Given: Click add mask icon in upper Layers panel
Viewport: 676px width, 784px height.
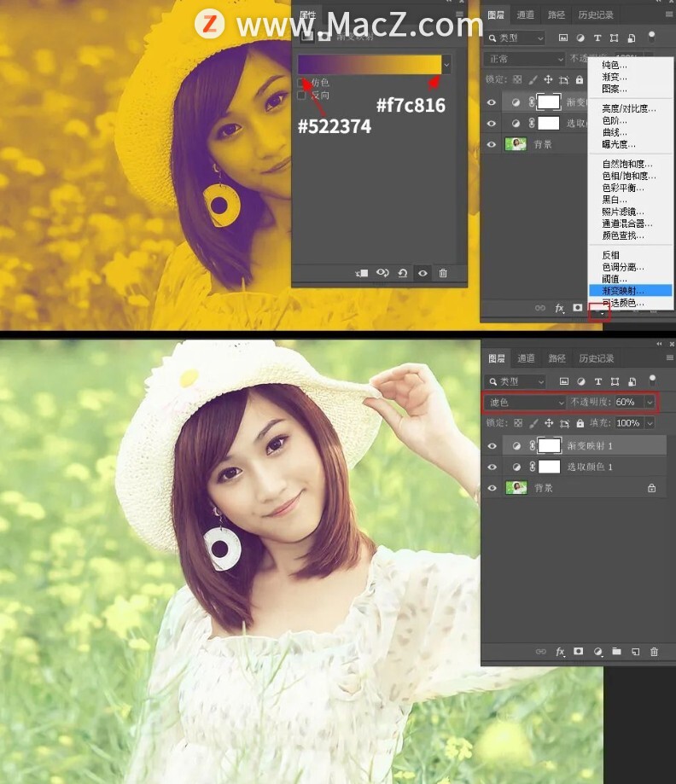Looking at the screenshot, I should (578, 307).
